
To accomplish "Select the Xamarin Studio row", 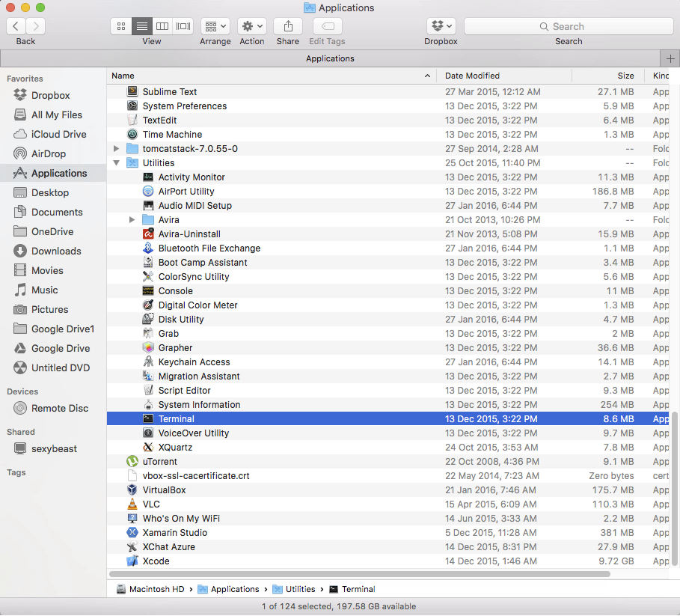I will click(388, 533).
